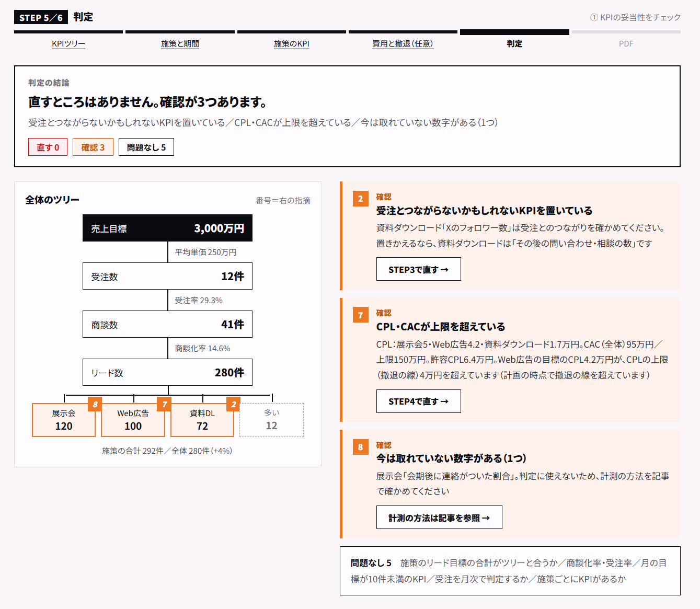Go to the 施策と期間 step tab
700x609 pixels.
pos(180,44)
